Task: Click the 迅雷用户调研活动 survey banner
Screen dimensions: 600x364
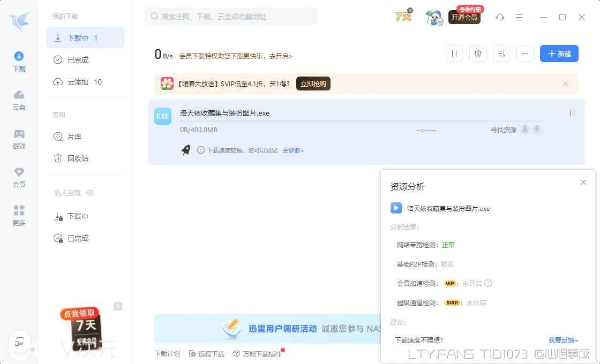Action: click(268, 329)
